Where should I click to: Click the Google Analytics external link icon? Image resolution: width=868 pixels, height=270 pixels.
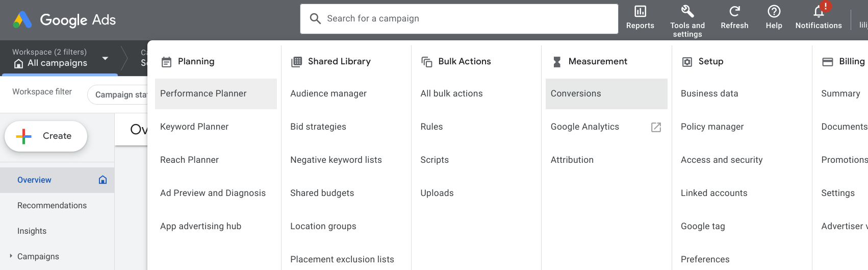(x=656, y=127)
